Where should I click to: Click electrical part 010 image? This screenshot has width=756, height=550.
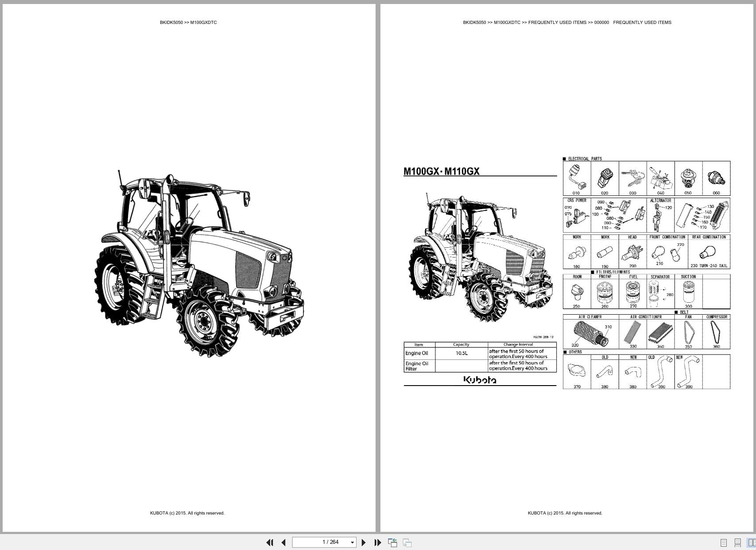(577, 177)
